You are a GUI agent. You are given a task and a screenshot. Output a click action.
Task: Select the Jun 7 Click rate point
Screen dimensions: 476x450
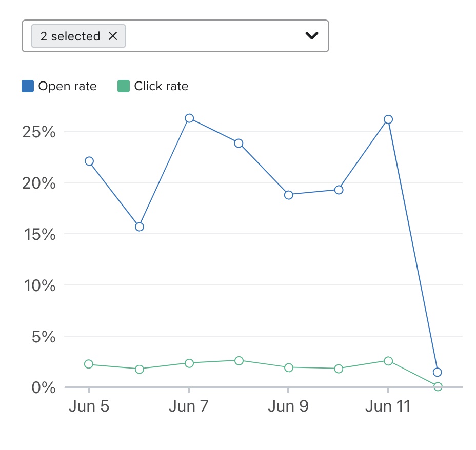coord(189,363)
